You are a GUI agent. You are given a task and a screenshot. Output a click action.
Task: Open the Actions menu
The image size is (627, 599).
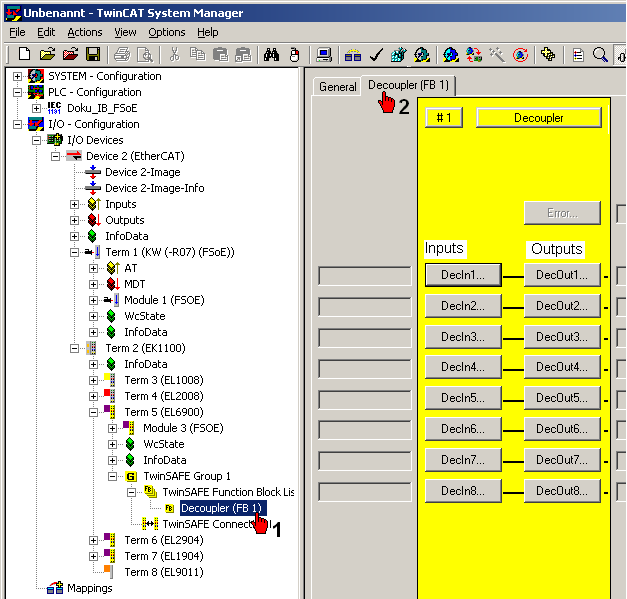click(85, 32)
